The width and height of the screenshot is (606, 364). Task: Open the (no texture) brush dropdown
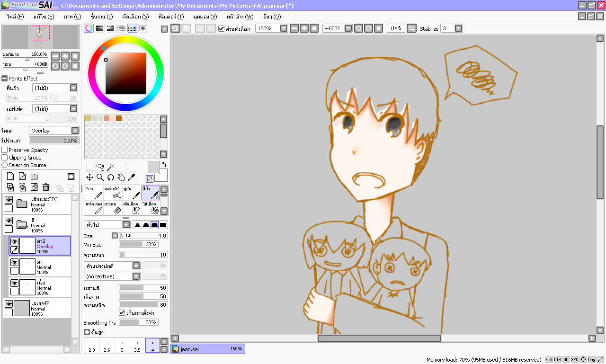pyautogui.click(x=112, y=276)
